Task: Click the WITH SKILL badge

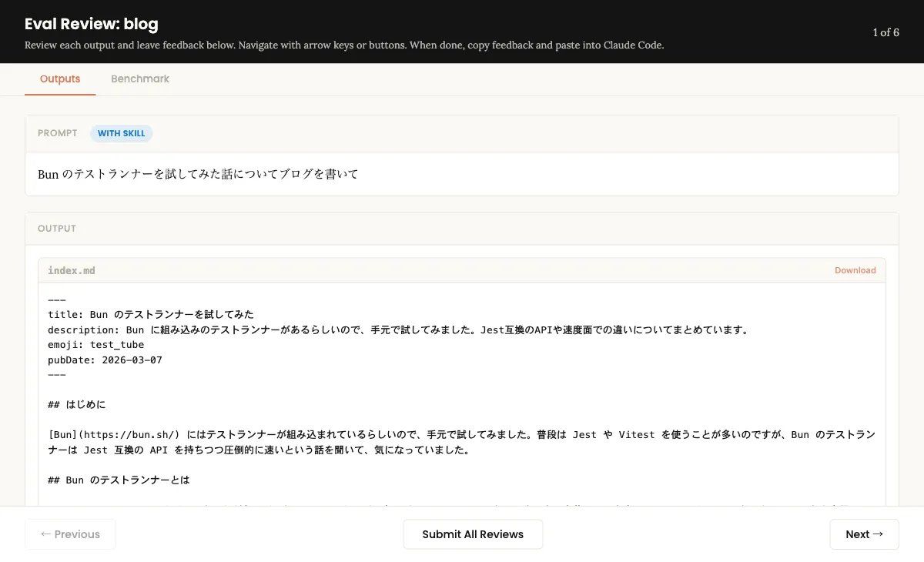Action: coord(122,133)
